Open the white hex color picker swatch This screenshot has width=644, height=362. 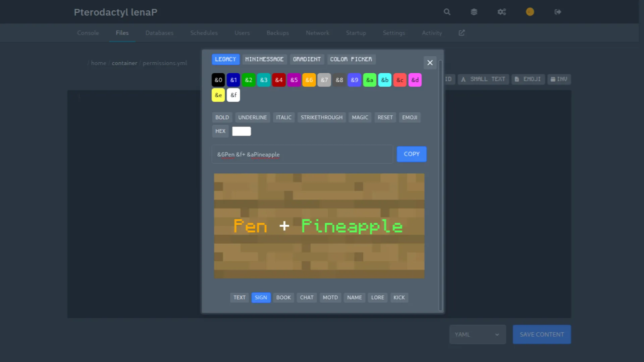click(x=241, y=131)
